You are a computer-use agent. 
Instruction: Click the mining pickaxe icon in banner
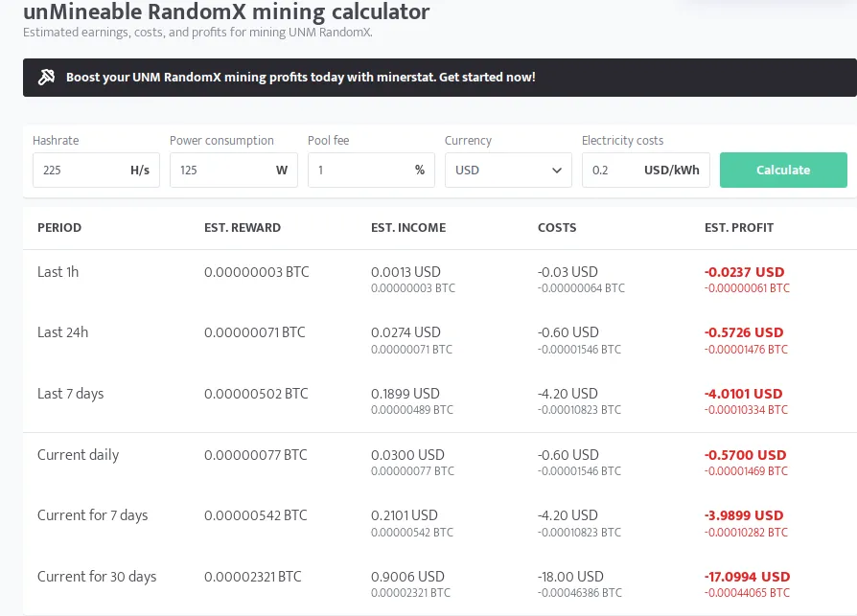click(x=46, y=77)
